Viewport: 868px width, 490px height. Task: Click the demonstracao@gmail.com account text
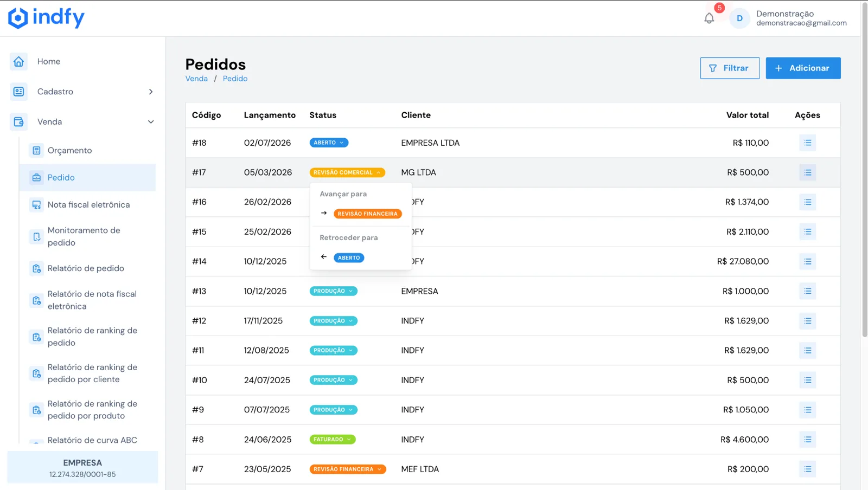(801, 23)
